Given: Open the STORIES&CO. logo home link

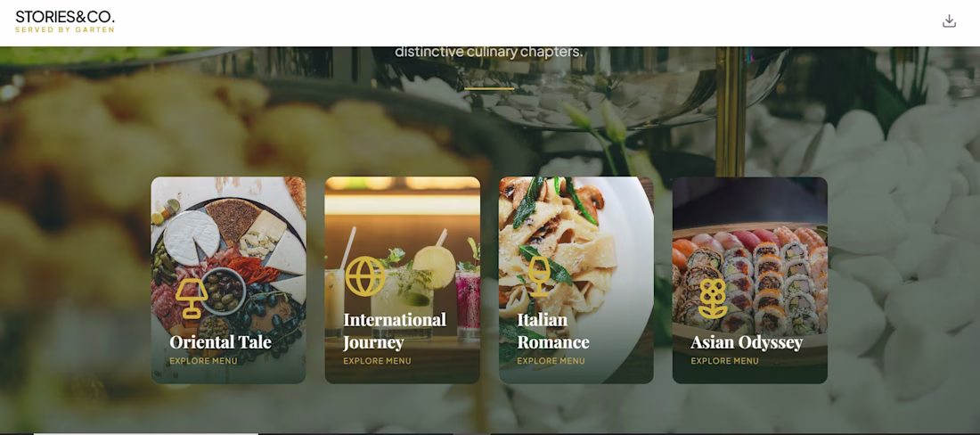Looking at the screenshot, I should 65,17.
